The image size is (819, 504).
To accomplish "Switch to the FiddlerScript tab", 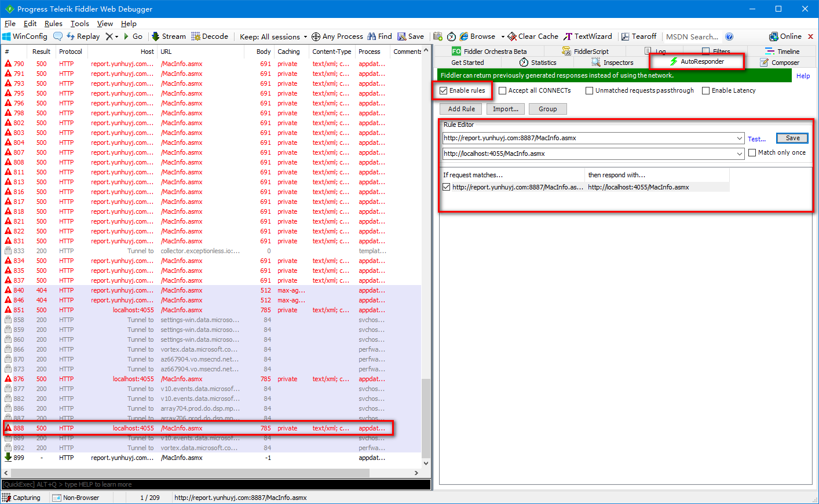I will click(586, 51).
